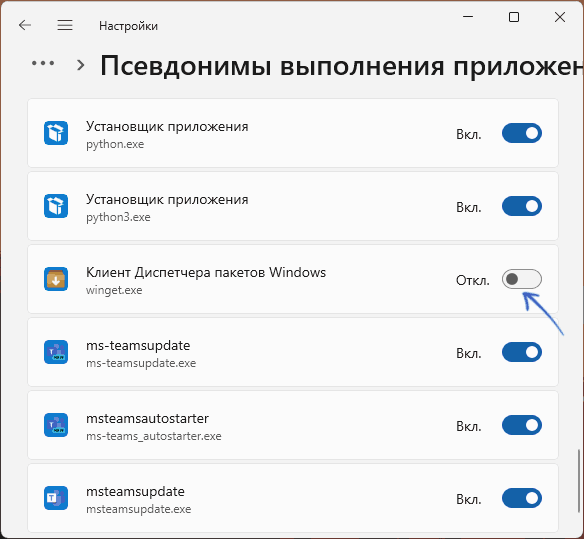The width and height of the screenshot is (584, 539).
Task: Minimize the Settings window
Action: click(x=468, y=17)
